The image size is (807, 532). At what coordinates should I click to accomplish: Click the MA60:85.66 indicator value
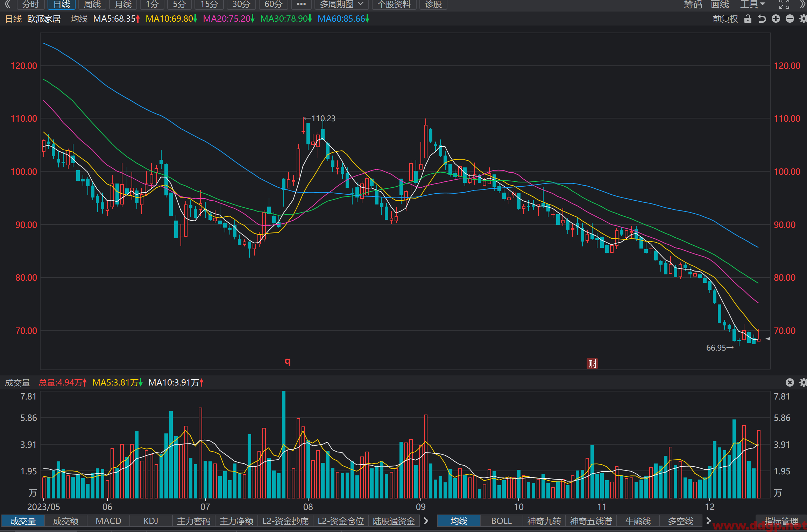pyautogui.click(x=344, y=19)
